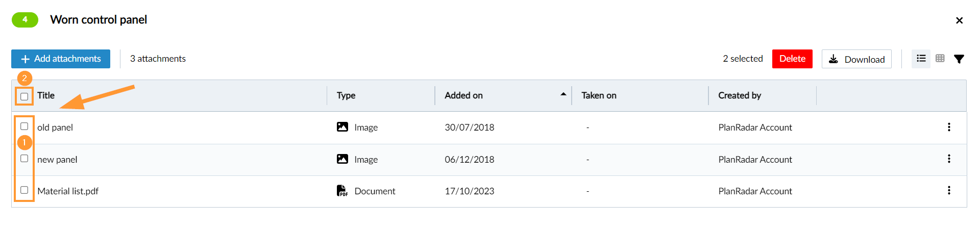Check the old panel checkbox

pos(24,126)
